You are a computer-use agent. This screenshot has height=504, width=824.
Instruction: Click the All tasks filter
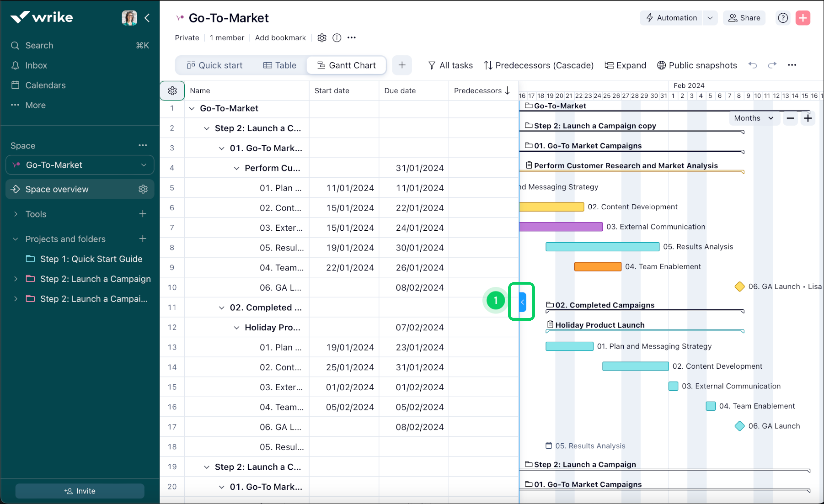point(450,65)
